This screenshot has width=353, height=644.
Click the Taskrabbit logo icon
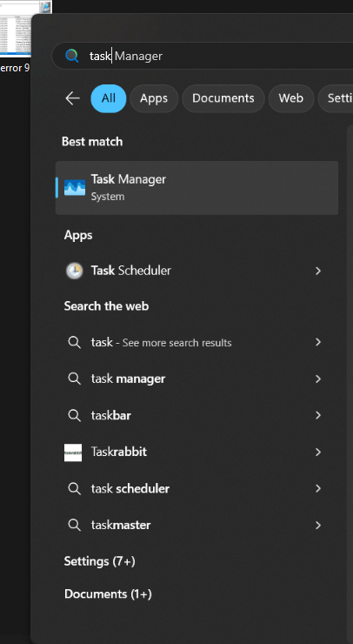73,453
